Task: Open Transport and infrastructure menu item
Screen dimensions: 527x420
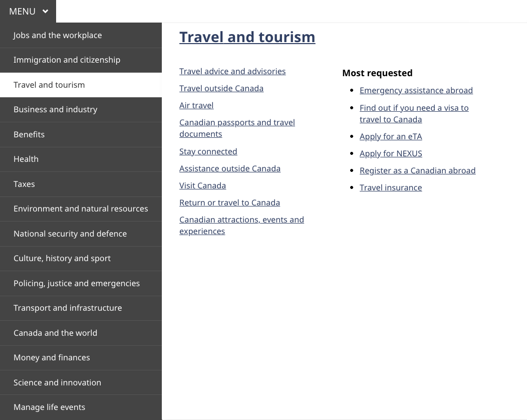Action: [81, 308]
